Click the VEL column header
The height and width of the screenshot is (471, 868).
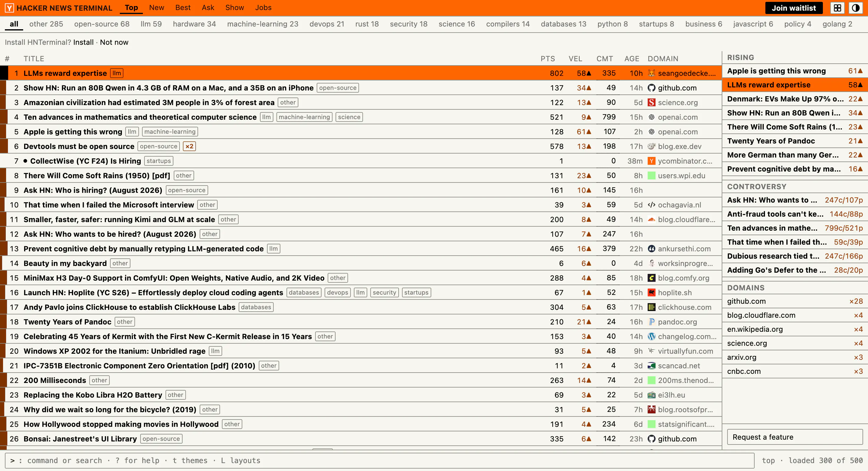(x=575, y=58)
